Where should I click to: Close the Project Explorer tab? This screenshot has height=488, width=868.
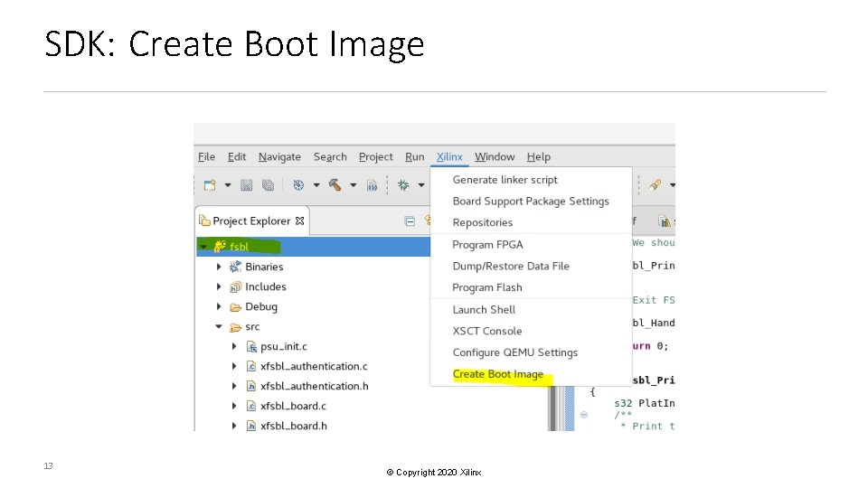pyautogui.click(x=299, y=221)
